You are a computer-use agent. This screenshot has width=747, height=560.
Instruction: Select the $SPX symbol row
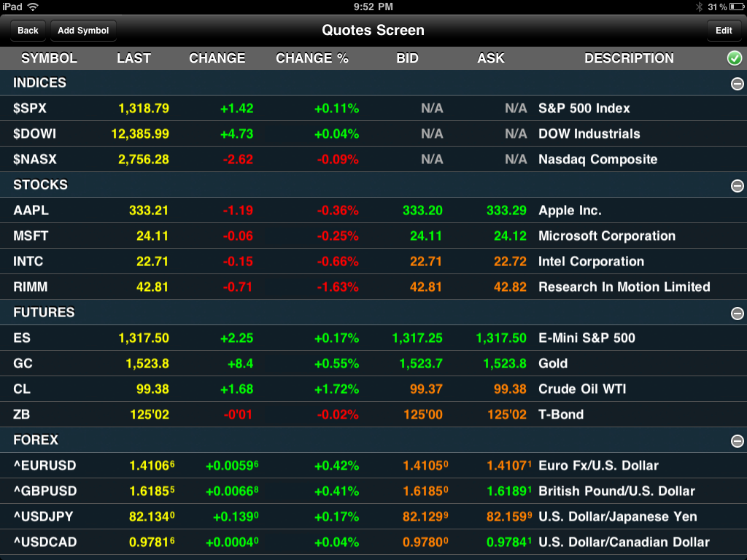373,108
